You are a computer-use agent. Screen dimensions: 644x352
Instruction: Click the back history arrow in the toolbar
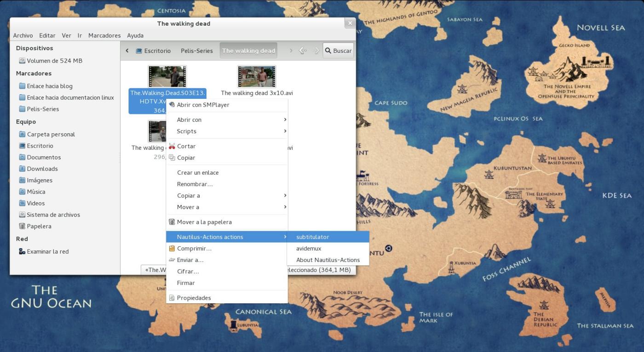coord(303,51)
